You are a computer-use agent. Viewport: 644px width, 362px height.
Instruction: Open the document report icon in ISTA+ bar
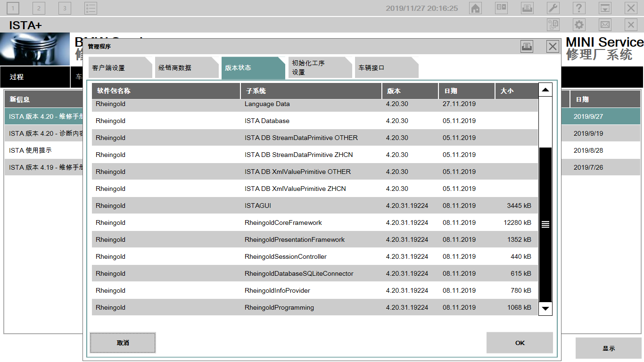(553, 25)
